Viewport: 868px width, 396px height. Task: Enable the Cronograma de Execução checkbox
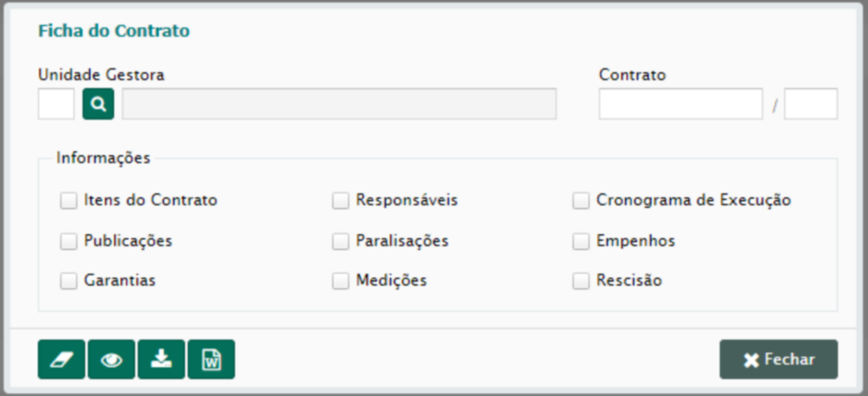(581, 201)
